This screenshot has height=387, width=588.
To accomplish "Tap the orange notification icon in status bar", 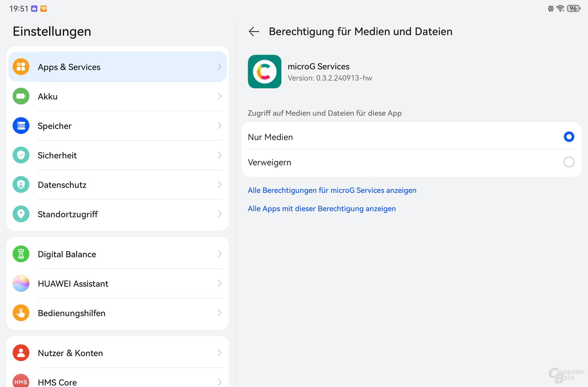I will 43,9.
